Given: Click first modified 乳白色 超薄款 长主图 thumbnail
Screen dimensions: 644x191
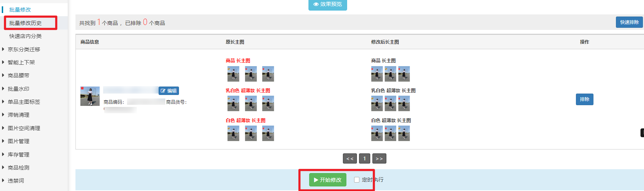Looking at the screenshot, I should (377, 104).
